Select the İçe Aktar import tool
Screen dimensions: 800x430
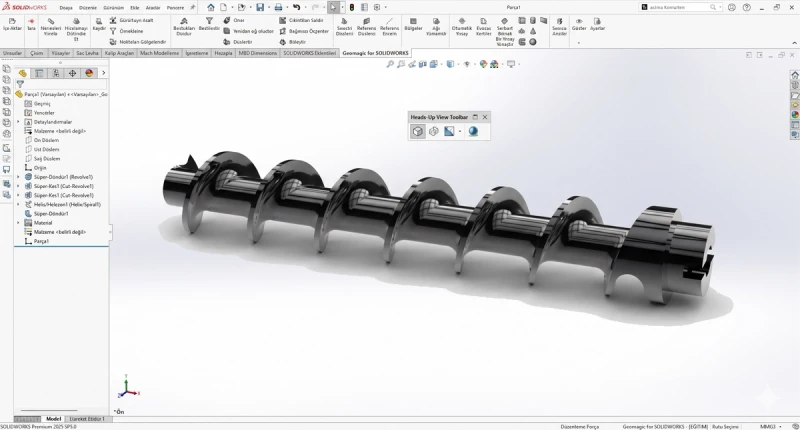(x=12, y=24)
